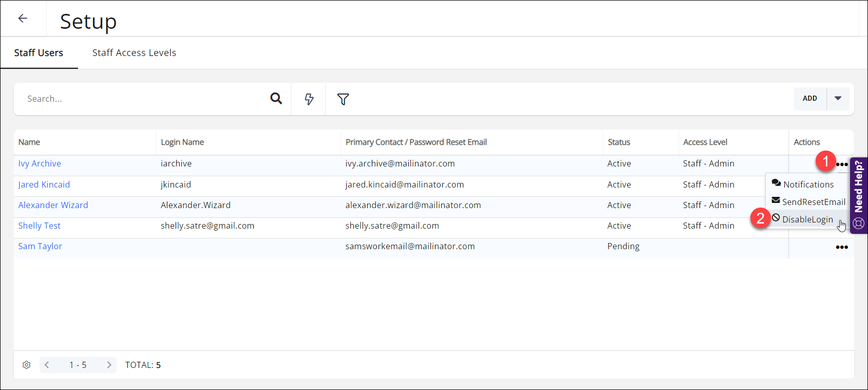The height and width of the screenshot is (390, 868).
Task: Open the actions ellipsis for Ivy Archive
Action: [842, 164]
